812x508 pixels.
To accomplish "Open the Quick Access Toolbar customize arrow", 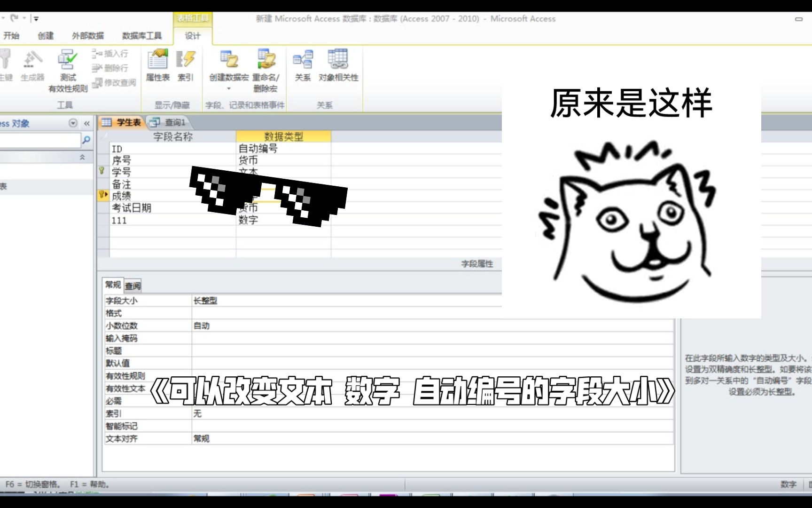I will 36,19.
